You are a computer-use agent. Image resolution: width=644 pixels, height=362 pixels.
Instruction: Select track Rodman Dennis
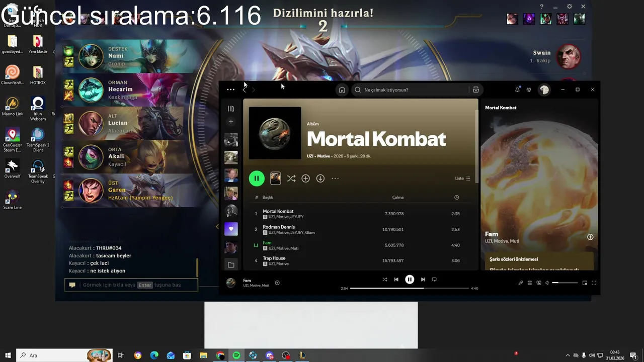coord(361,229)
